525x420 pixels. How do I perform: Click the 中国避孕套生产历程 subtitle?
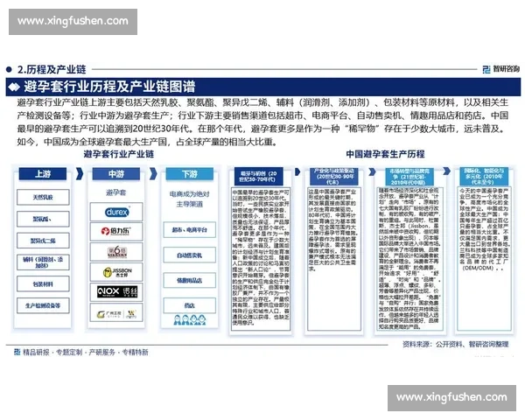pos(385,154)
